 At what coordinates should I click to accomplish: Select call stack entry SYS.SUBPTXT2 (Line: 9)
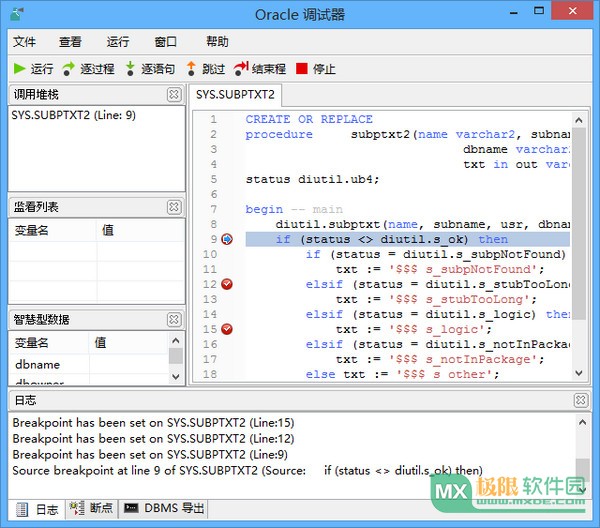point(73,115)
